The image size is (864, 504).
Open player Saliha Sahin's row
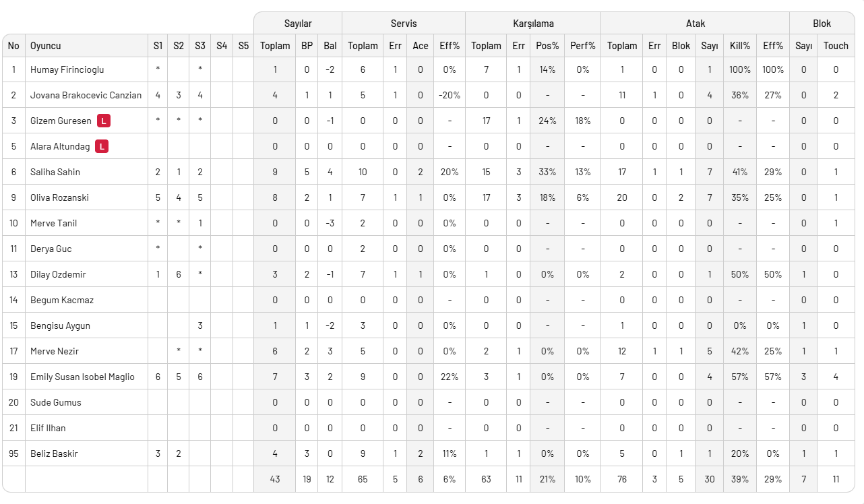click(x=55, y=172)
